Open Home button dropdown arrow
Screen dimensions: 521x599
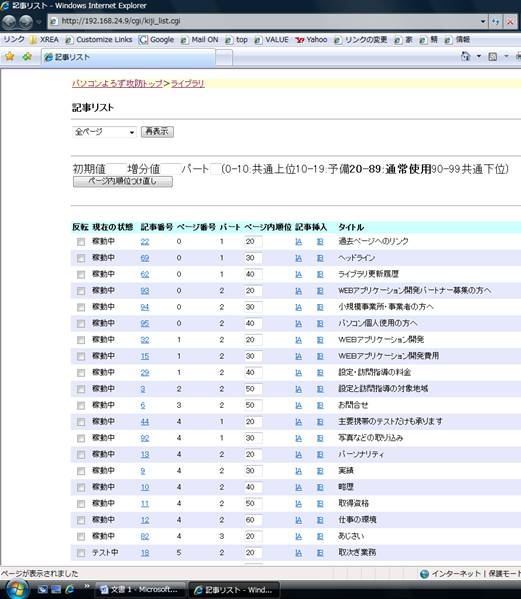478,57
